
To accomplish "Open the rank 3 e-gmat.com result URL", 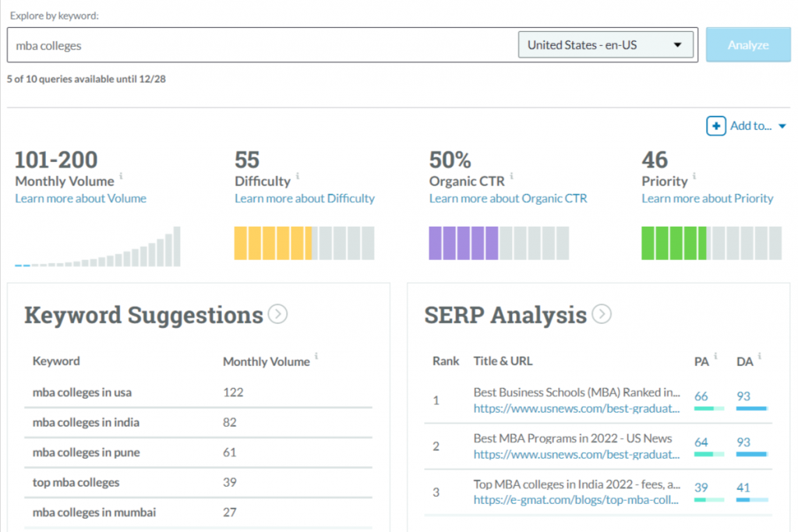I will click(x=576, y=499).
